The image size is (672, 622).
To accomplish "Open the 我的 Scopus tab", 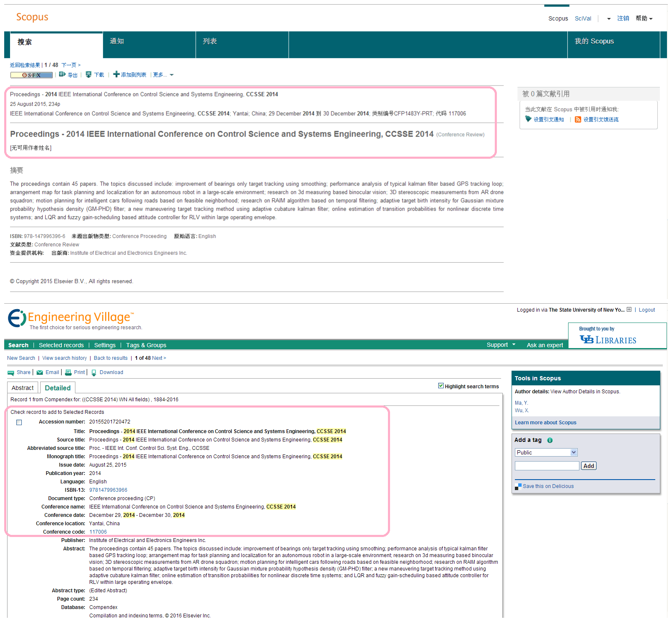I will [613, 45].
